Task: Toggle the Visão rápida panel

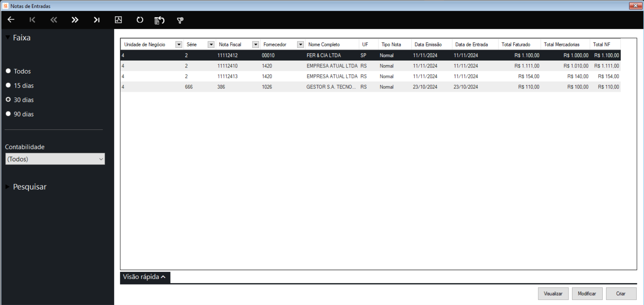Action: [145, 277]
